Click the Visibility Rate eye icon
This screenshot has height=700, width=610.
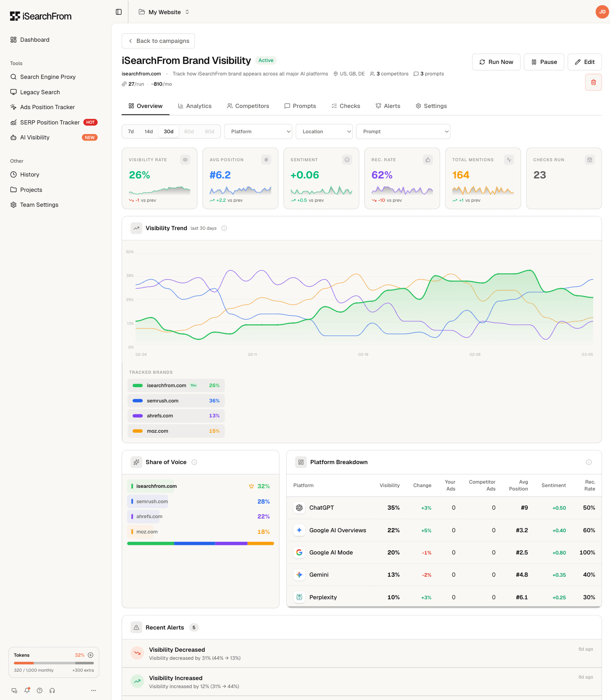tap(185, 160)
